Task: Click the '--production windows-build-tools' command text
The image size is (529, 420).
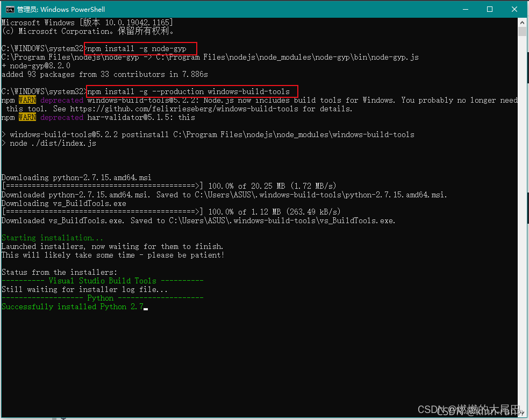Action: pyautogui.click(x=220, y=91)
